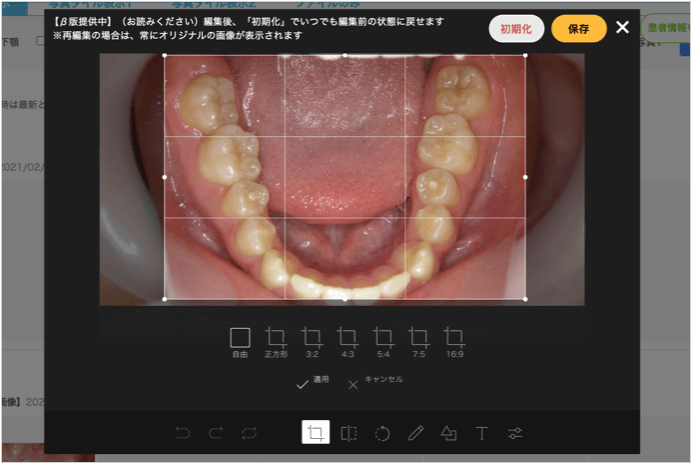The height and width of the screenshot is (464, 692).
Task: Select the Draw pencil tool
Action: (x=416, y=433)
